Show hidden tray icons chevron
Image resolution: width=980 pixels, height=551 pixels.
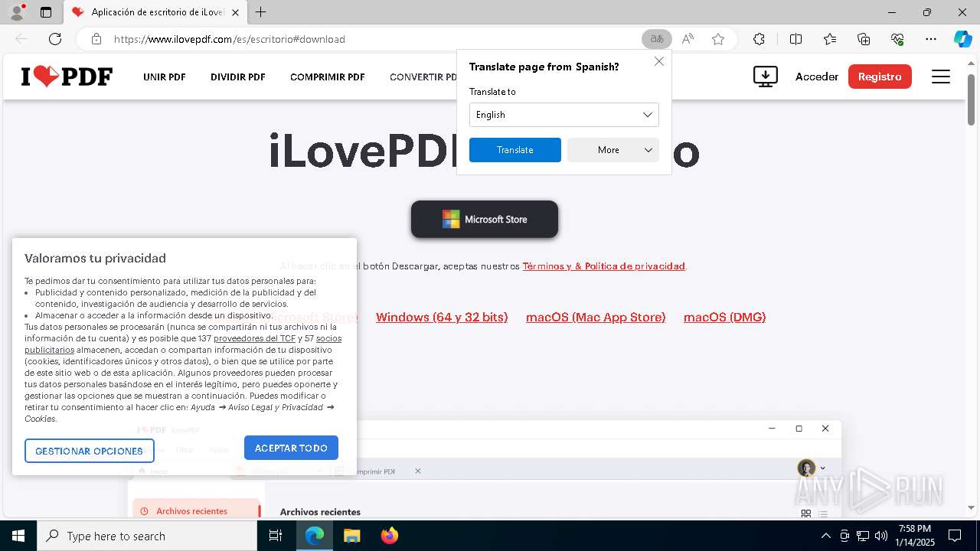[x=825, y=536]
